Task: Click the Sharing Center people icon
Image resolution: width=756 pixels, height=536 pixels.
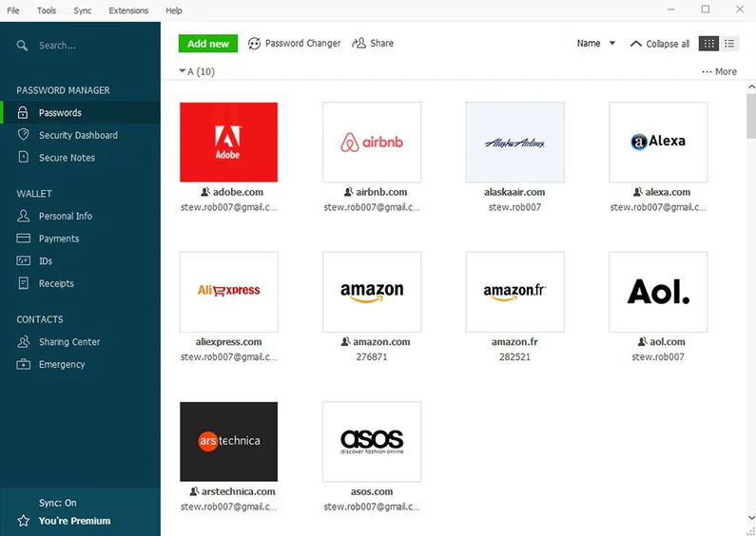Action: [23, 342]
